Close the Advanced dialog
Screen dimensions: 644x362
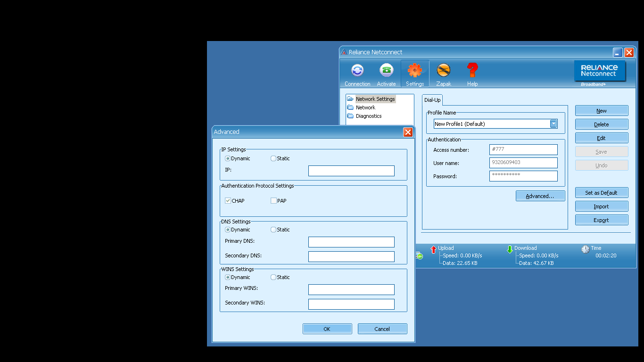(408, 132)
